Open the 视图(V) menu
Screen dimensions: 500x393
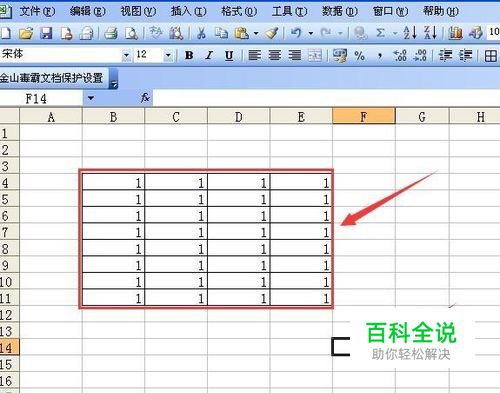[138, 12]
